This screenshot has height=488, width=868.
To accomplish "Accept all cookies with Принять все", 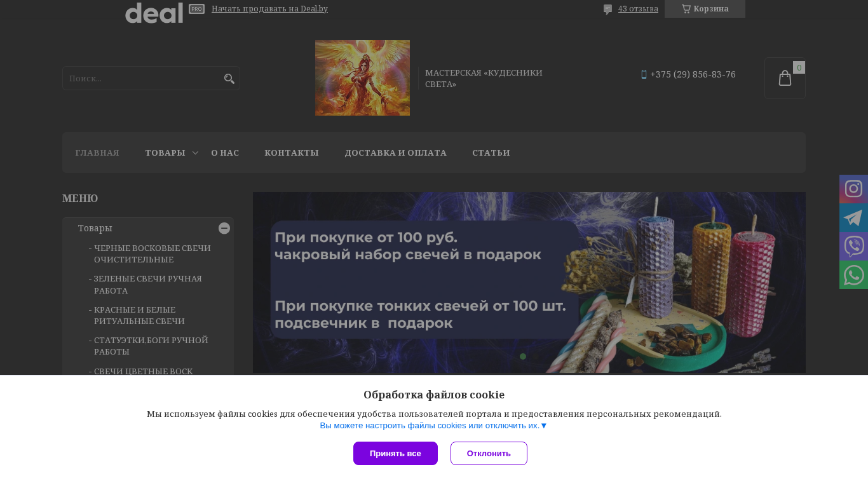I will pos(395,453).
